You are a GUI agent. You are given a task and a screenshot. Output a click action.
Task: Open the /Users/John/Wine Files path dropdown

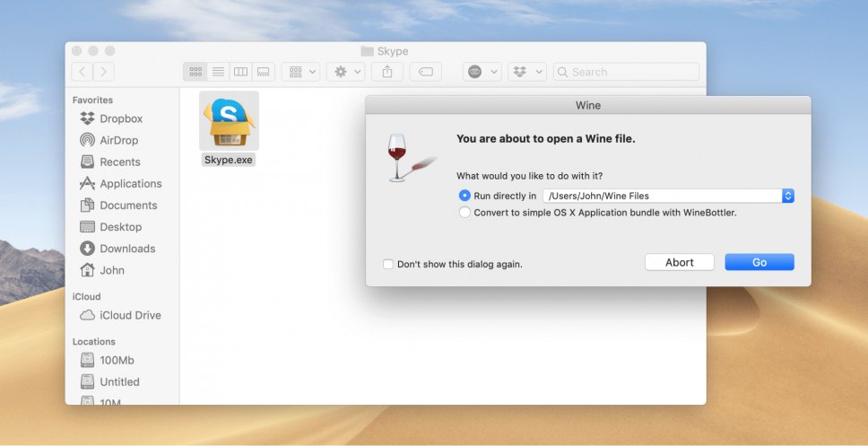668,196
